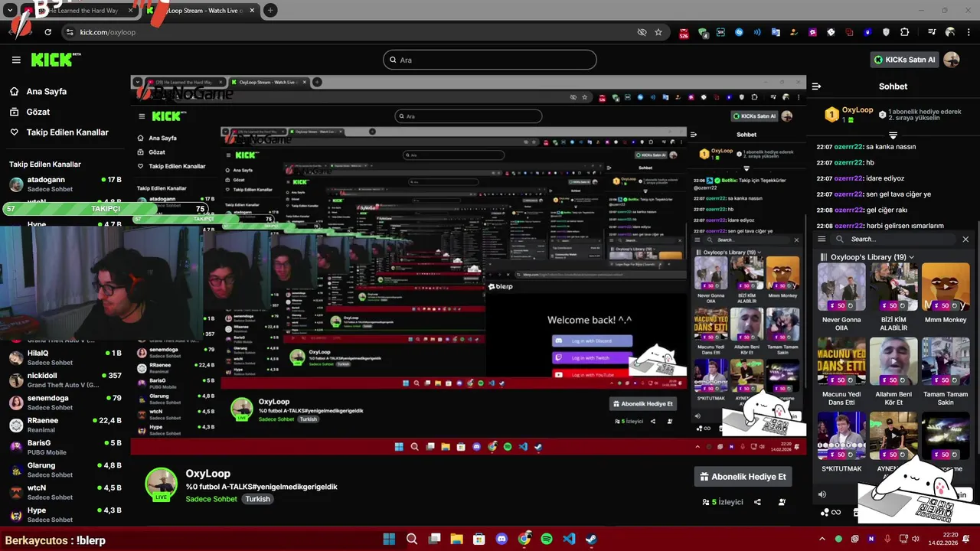980x551 pixels.
Task: Open the Kick hamburger menu
Action: (x=16, y=60)
